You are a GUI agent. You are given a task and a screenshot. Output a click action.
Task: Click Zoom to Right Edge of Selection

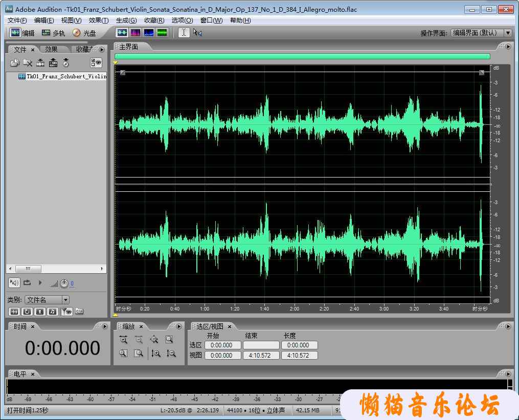(139, 353)
